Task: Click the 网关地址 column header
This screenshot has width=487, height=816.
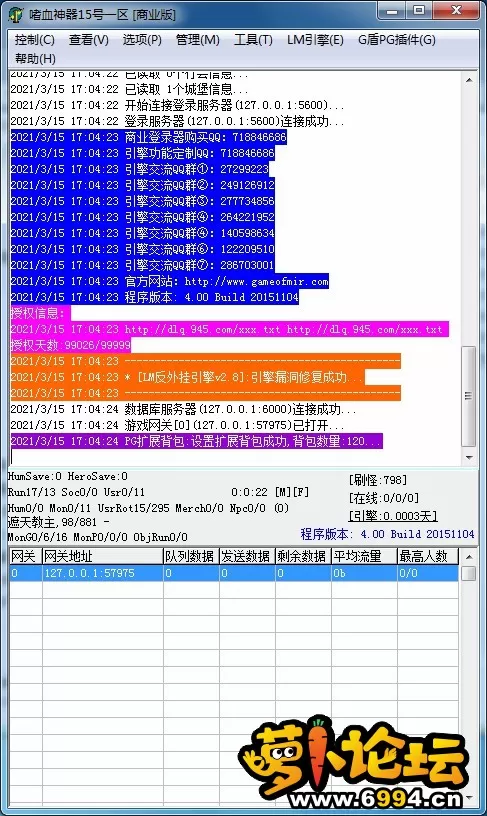Action: (x=102, y=556)
